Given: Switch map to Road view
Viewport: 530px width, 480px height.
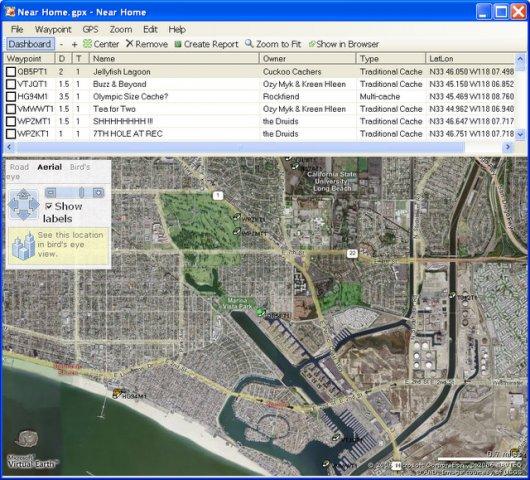Looking at the screenshot, I should point(19,167).
